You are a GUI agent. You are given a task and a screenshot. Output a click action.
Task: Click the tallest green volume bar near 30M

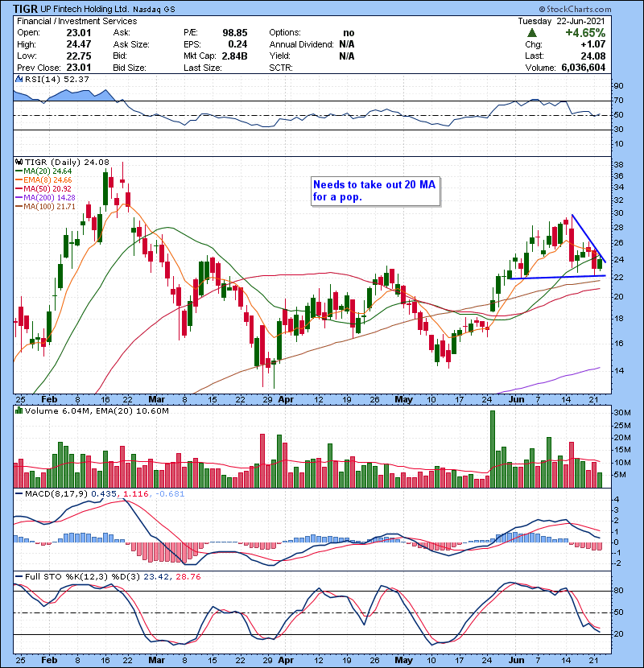coord(493,449)
